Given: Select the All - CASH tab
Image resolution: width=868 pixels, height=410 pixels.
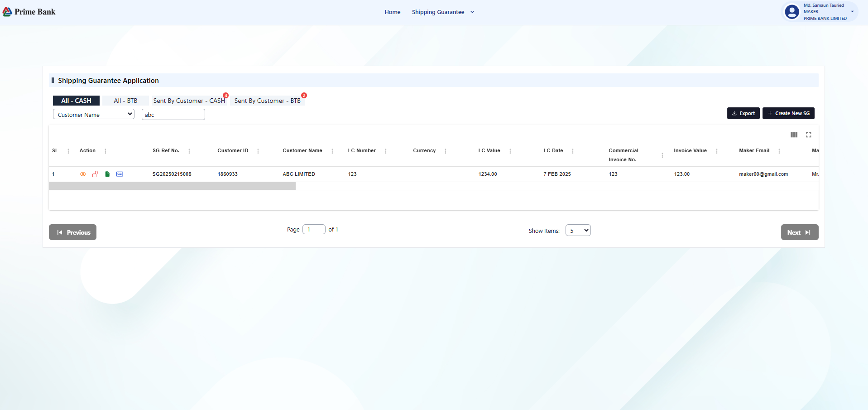Looking at the screenshot, I should 76,101.
